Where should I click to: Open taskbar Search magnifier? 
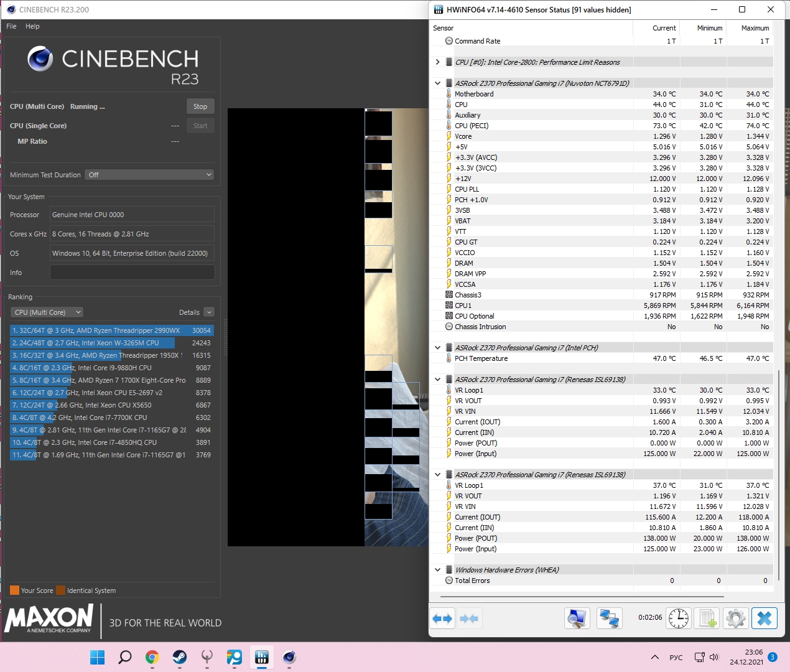pyautogui.click(x=125, y=657)
